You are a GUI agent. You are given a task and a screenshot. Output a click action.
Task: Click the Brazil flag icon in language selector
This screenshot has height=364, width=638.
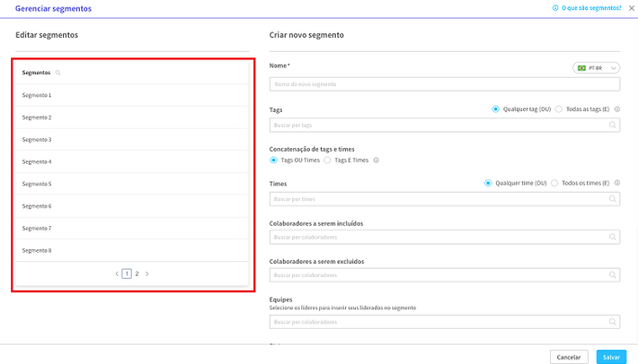pyautogui.click(x=581, y=68)
